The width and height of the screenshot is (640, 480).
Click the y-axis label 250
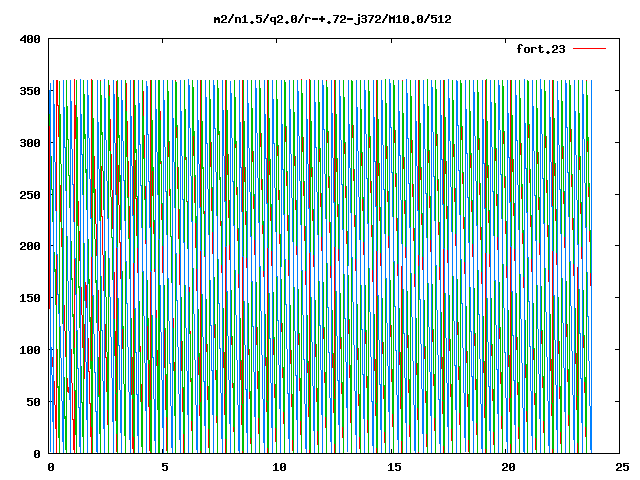coord(30,195)
